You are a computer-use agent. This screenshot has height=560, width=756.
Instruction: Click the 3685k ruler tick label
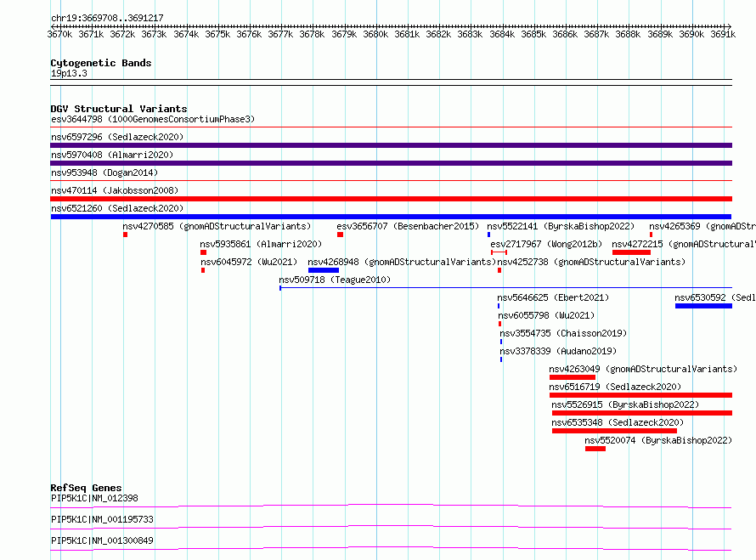533,34
